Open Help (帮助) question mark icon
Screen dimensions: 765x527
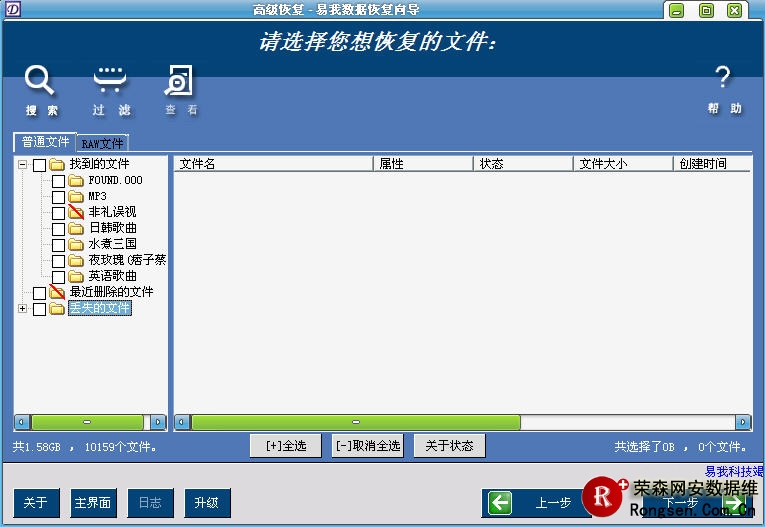[723, 78]
